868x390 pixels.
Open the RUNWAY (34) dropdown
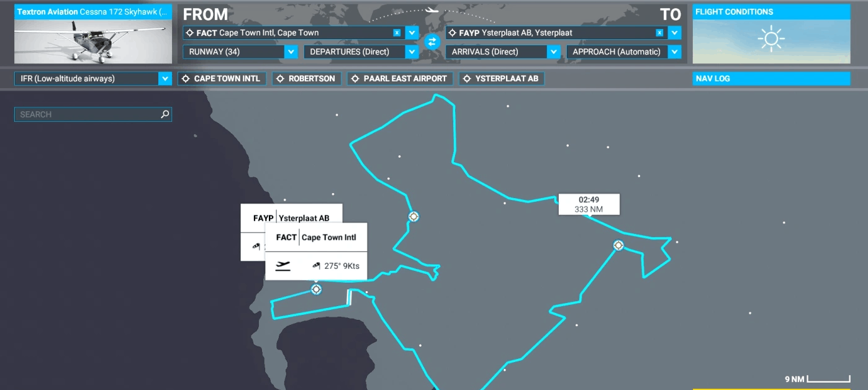[x=291, y=52]
